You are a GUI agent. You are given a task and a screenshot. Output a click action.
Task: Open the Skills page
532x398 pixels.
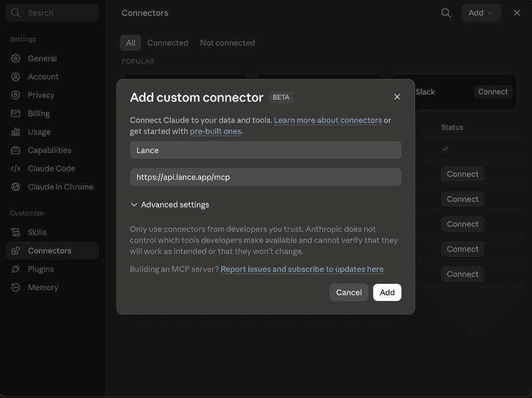coord(52,232)
